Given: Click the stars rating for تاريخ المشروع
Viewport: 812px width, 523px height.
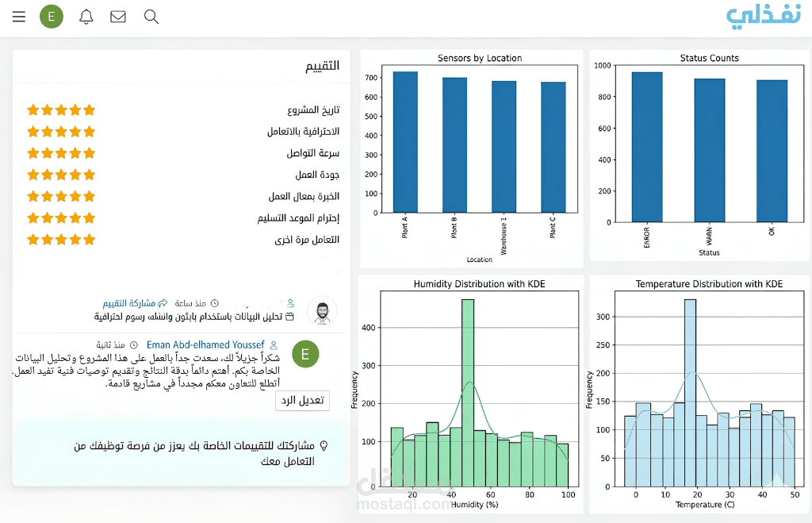Looking at the screenshot, I should [x=61, y=110].
